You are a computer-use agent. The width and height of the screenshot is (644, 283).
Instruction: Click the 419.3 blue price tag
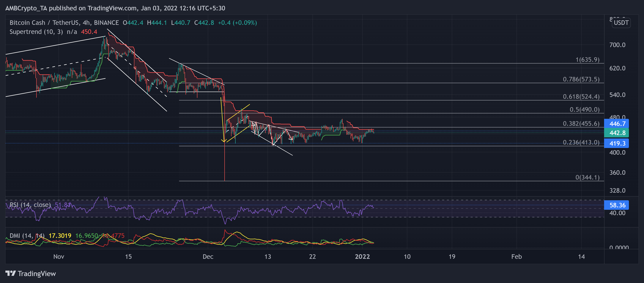616,143
